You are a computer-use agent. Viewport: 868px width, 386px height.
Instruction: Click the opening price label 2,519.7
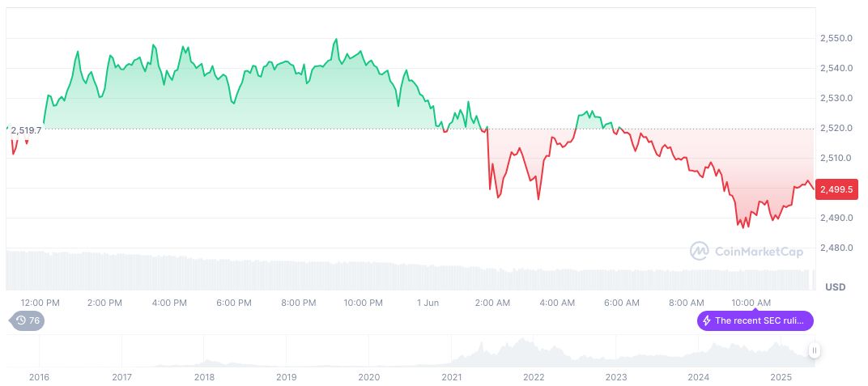pos(26,129)
